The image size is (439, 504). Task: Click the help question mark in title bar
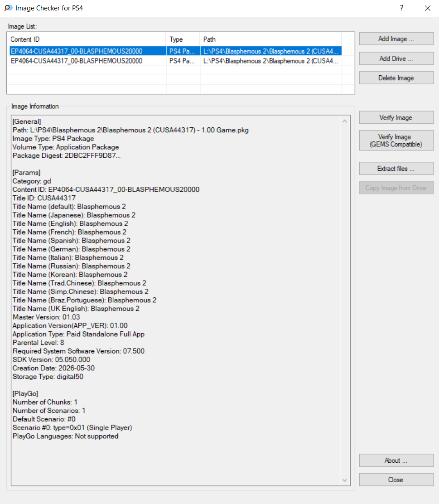tap(402, 8)
